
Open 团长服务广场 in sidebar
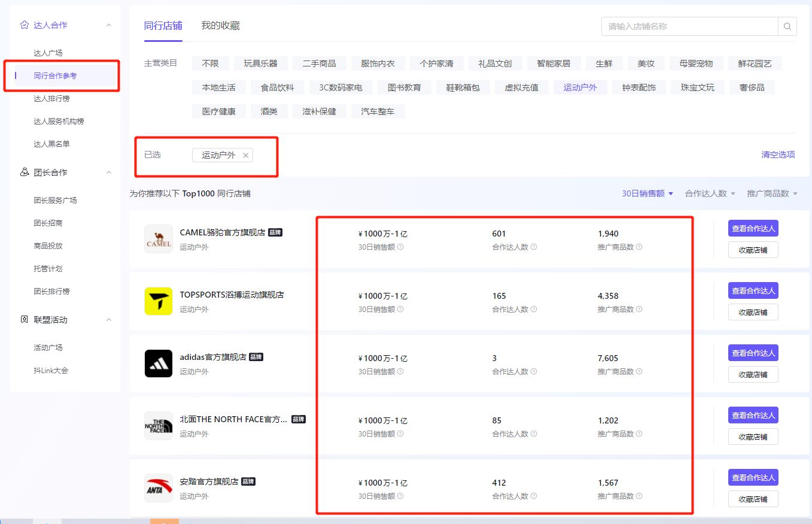click(56, 200)
